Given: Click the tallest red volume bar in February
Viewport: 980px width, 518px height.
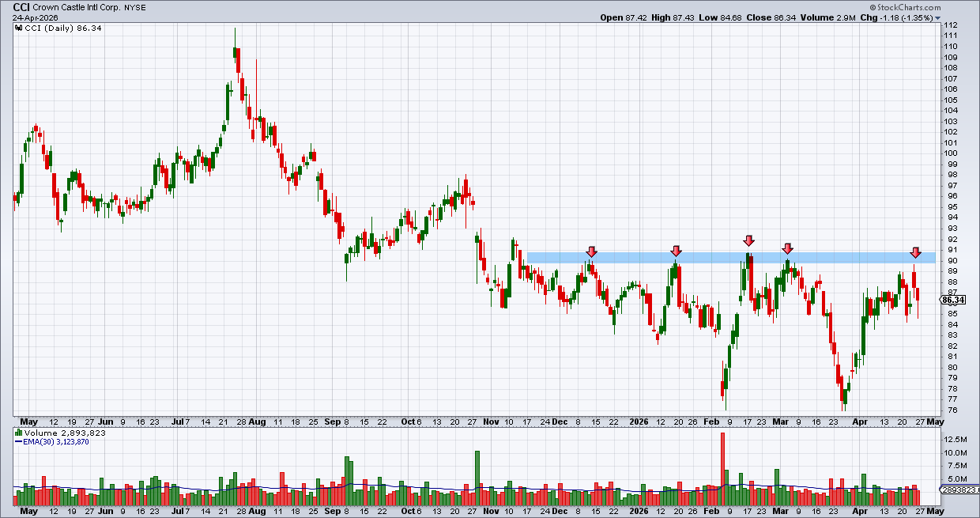Looking at the screenshot, I should pyautogui.click(x=722, y=469).
